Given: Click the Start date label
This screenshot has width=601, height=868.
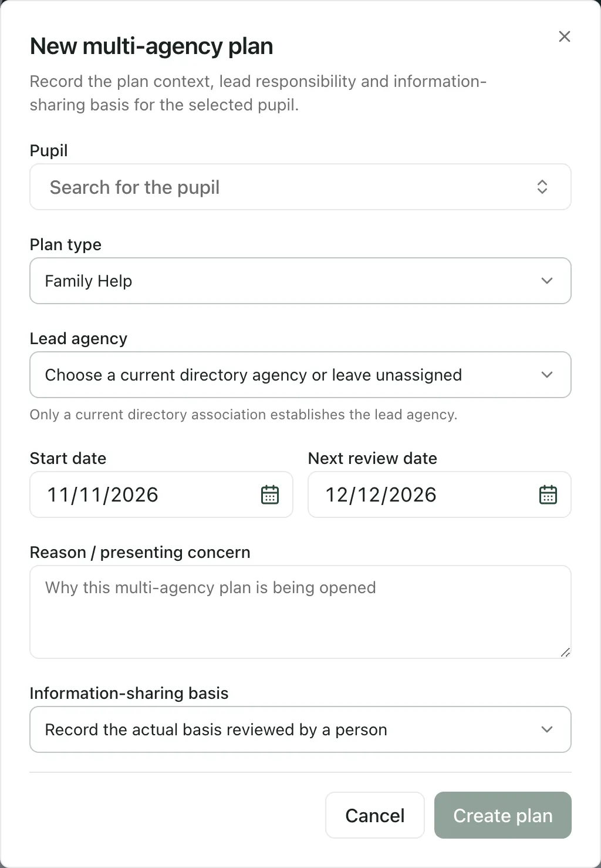Looking at the screenshot, I should point(68,459).
